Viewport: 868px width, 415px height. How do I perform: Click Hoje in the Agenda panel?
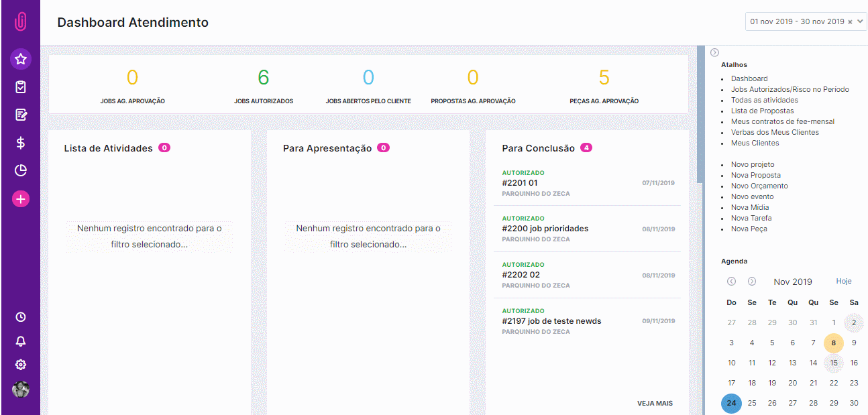click(843, 281)
